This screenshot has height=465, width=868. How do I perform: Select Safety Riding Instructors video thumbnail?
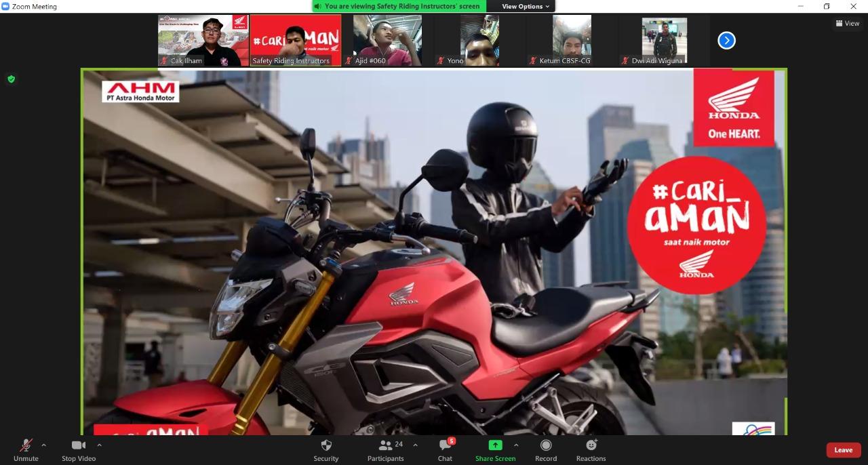point(296,41)
